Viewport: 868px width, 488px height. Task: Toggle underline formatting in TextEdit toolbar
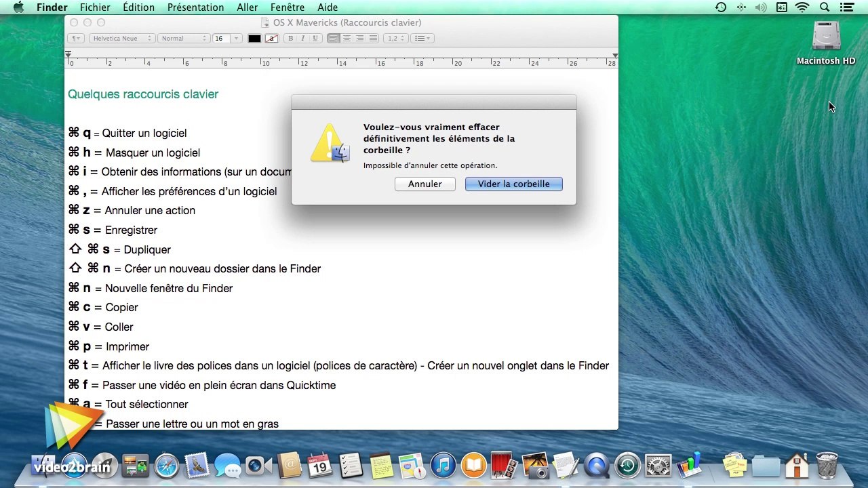point(315,39)
